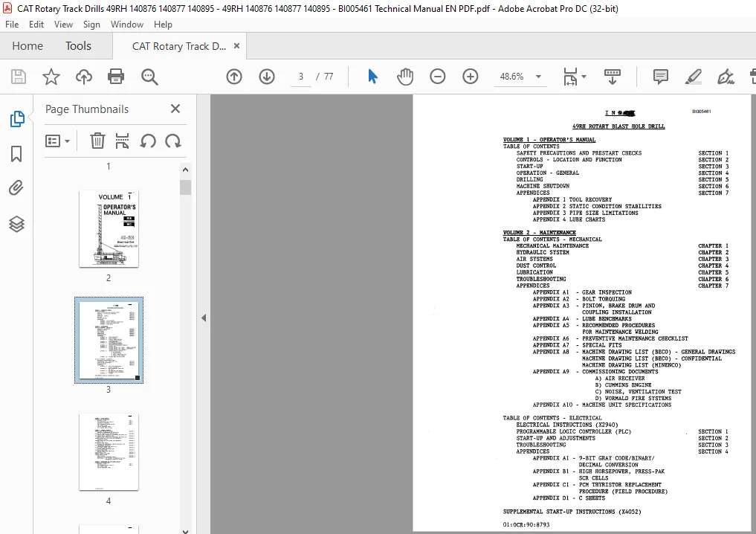Toggle the Page Thumbnails sidebar icon
This screenshot has height=534, width=756.
pos(17,119)
